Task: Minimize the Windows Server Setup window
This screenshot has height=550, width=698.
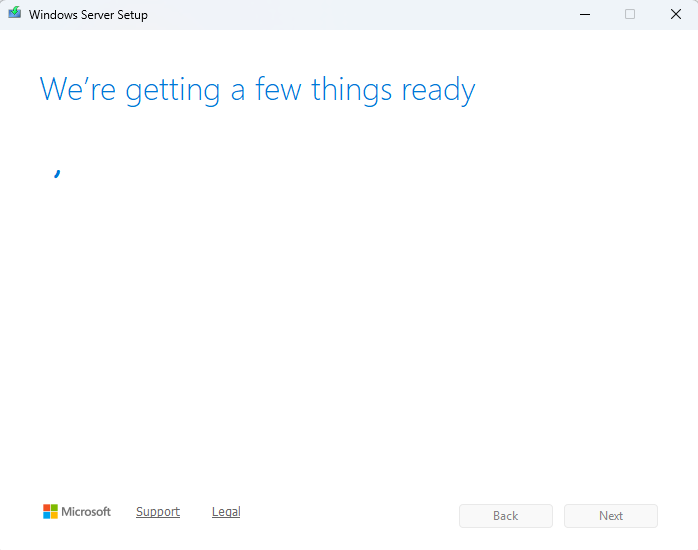Action: pyautogui.click(x=585, y=14)
